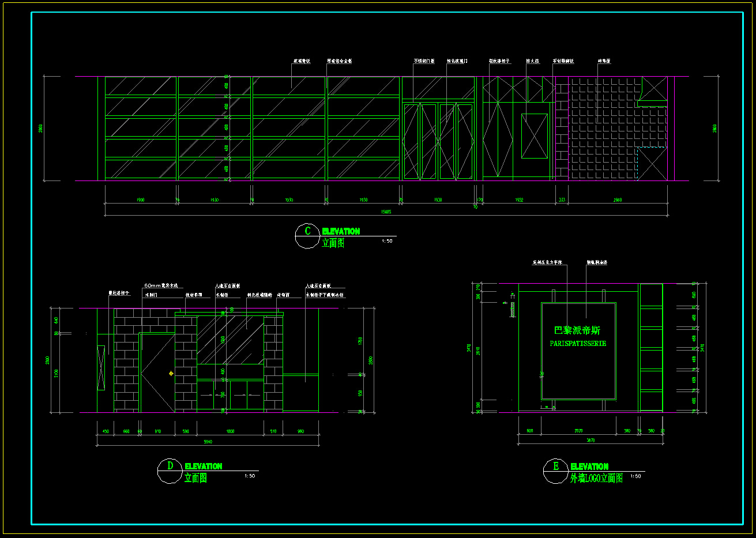Screen dimensions: 756x538
Task: Click the 5940 overall dimension in D elevation
Action: click(x=208, y=442)
